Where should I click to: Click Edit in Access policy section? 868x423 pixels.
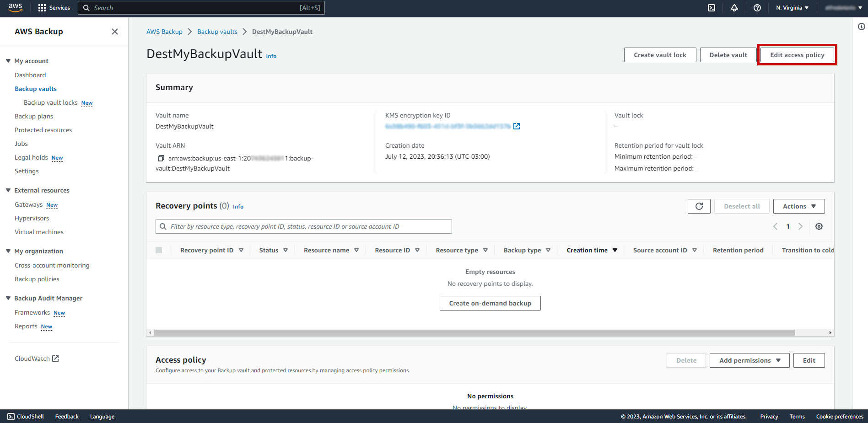[x=809, y=360]
